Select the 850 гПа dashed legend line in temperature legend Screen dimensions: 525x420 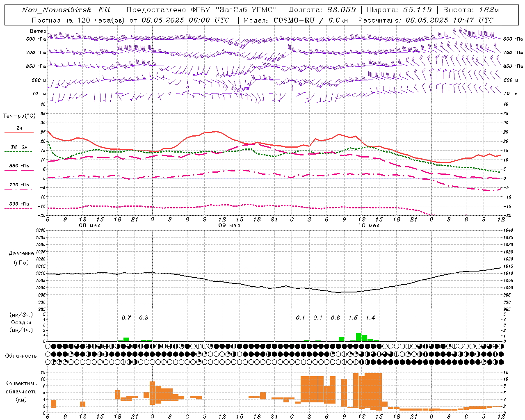(19, 170)
